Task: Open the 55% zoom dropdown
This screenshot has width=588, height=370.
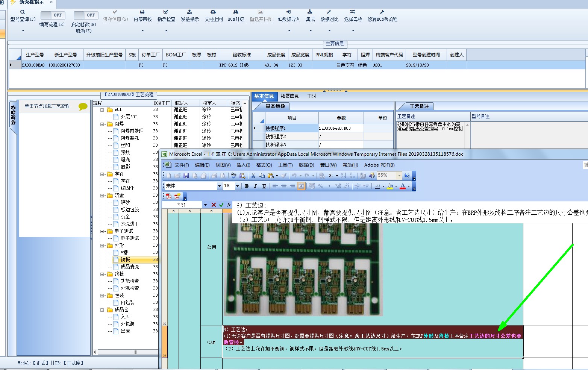Action: [399, 176]
